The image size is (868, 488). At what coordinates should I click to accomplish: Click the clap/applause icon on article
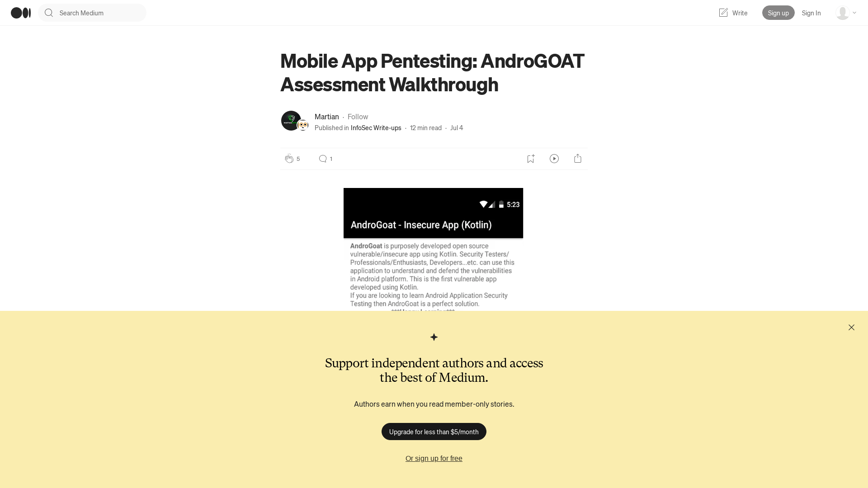point(289,159)
